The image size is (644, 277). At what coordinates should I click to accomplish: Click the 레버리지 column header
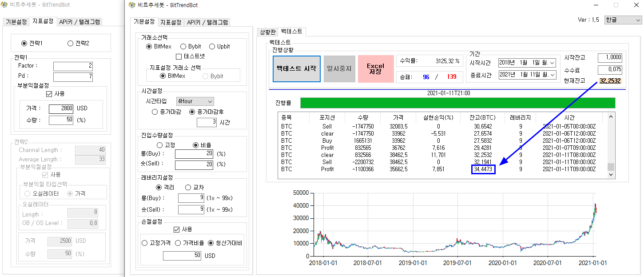click(x=521, y=117)
